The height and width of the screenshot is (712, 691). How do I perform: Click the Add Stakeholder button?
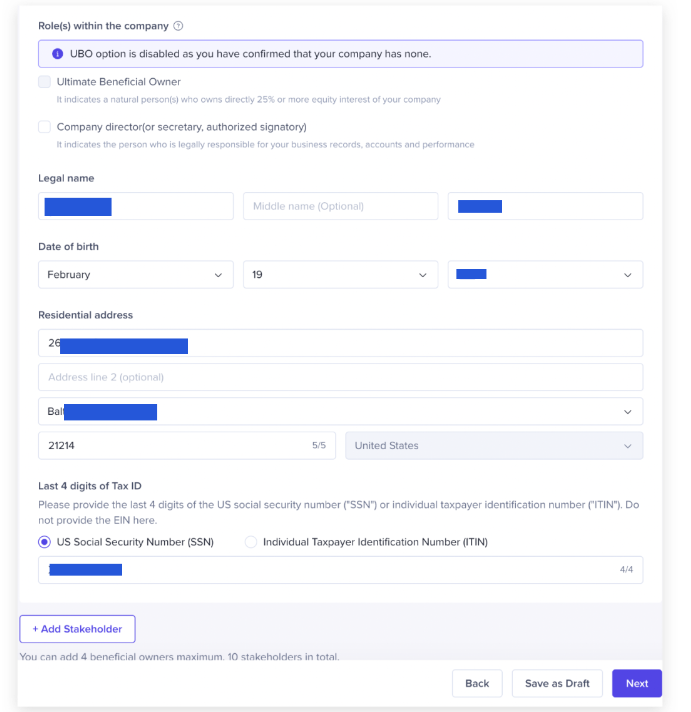click(77, 629)
